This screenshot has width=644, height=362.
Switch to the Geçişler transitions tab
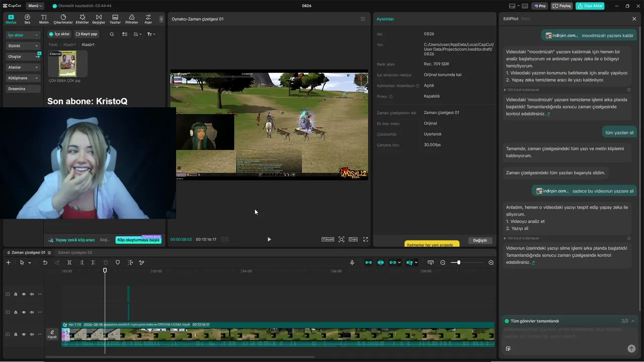click(99, 19)
